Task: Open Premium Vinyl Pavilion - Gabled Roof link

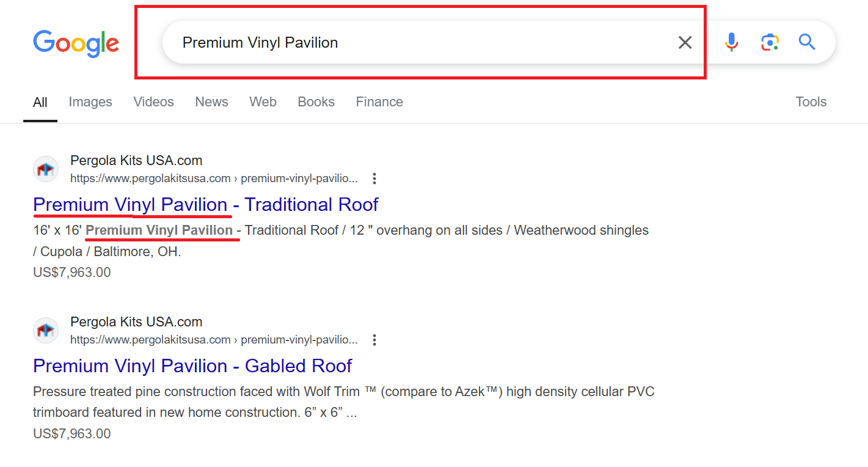Action: tap(192, 366)
